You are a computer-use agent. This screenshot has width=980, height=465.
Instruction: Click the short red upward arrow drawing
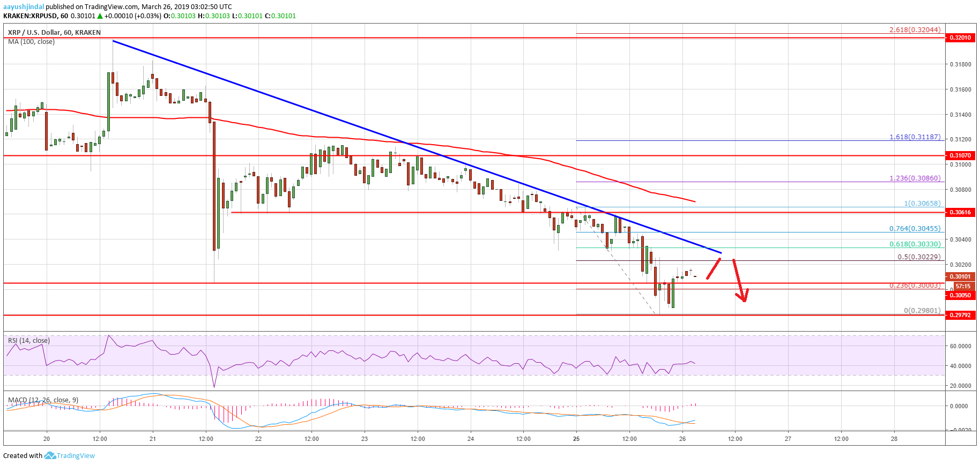point(714,268)
